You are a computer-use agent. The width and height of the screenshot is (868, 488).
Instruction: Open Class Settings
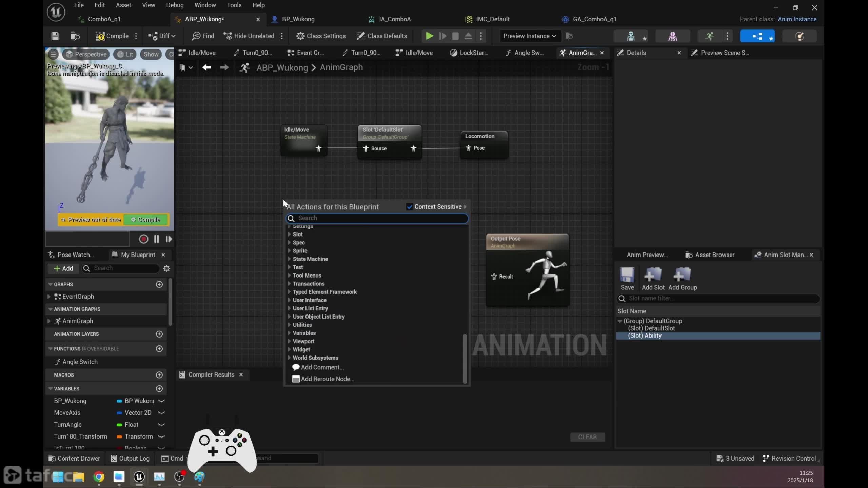[321, 36]
